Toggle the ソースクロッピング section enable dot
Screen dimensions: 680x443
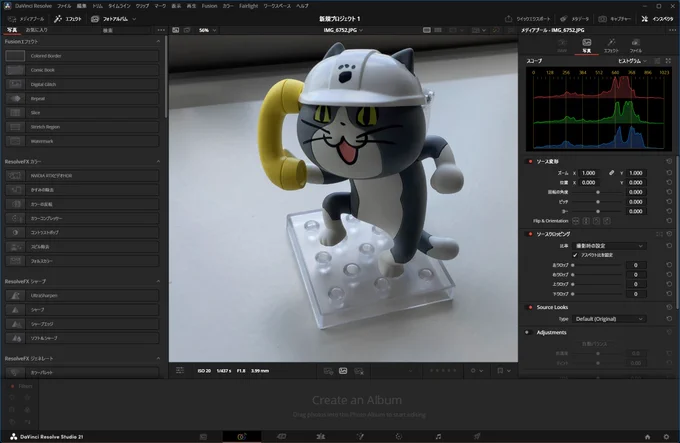530,234
